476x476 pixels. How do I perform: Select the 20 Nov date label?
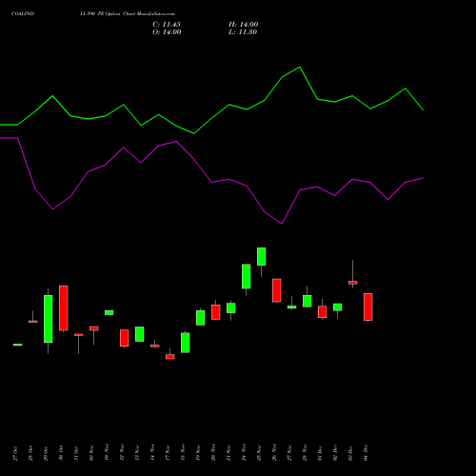(213, 452)
